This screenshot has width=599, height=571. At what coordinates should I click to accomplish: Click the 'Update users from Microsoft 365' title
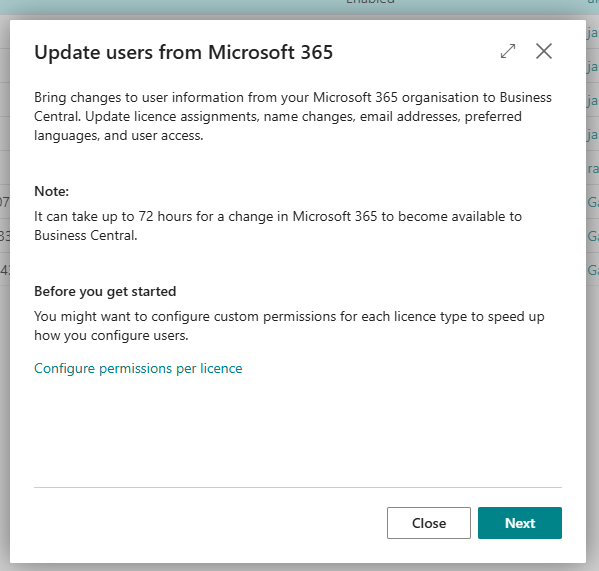point(183,52)
